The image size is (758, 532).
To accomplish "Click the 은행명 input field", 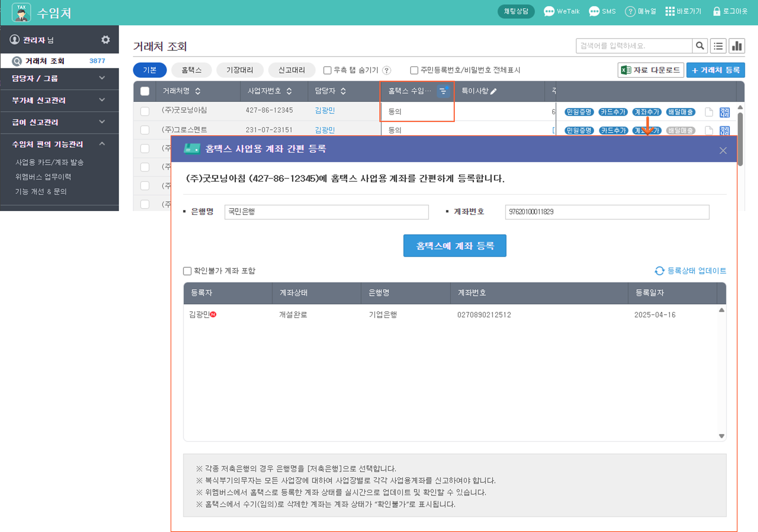I will coord(326,212).
